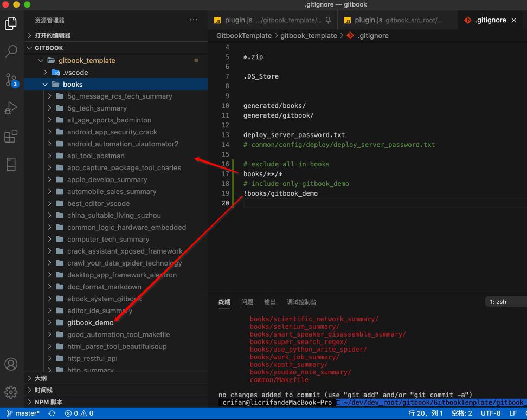Click the pin icon on first plugin.js tab
This screenshot has height=420, width=527.
[328, 20]
